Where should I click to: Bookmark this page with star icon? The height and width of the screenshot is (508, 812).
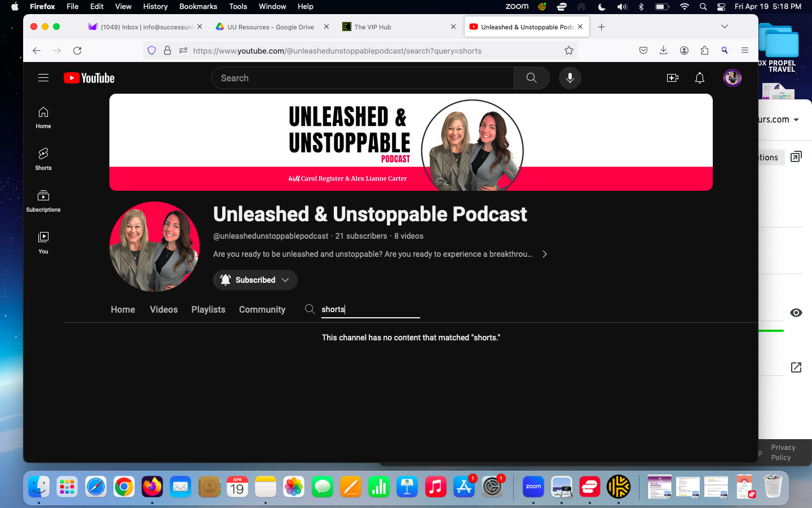[x=569, y=51]
